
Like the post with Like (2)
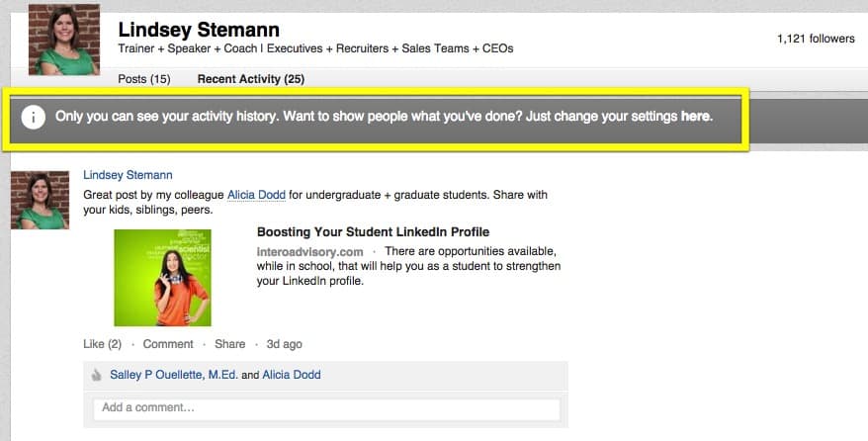[x=103, y=344]
